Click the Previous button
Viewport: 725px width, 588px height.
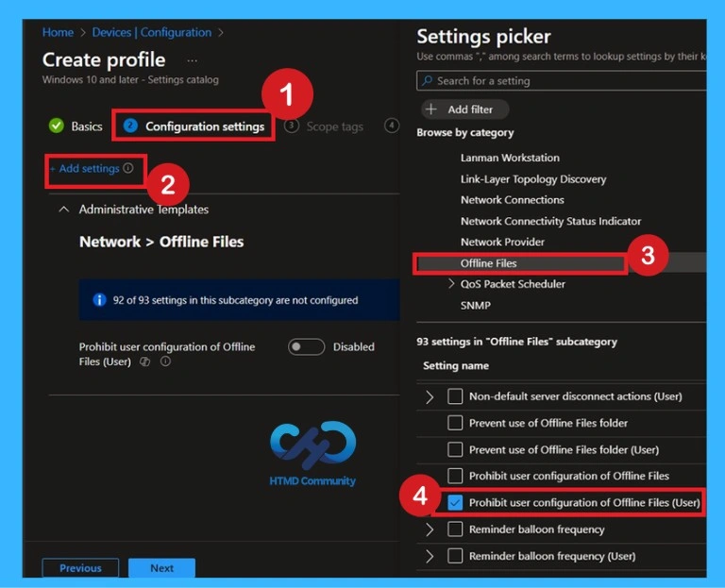[80, 567]
